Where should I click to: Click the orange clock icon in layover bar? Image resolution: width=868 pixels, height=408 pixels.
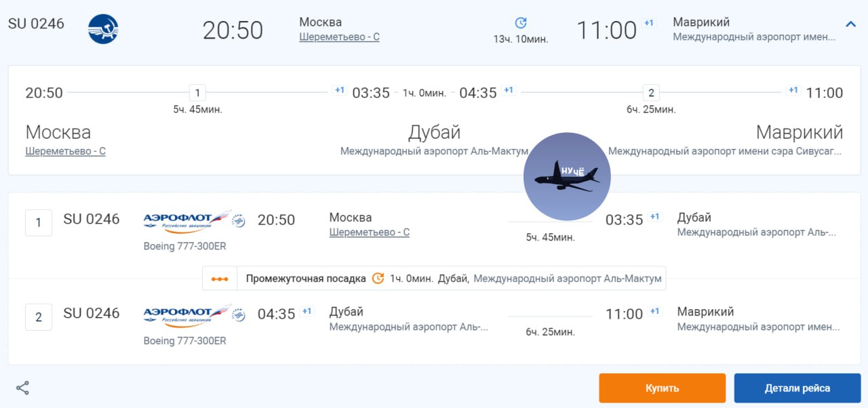point(378,279)
